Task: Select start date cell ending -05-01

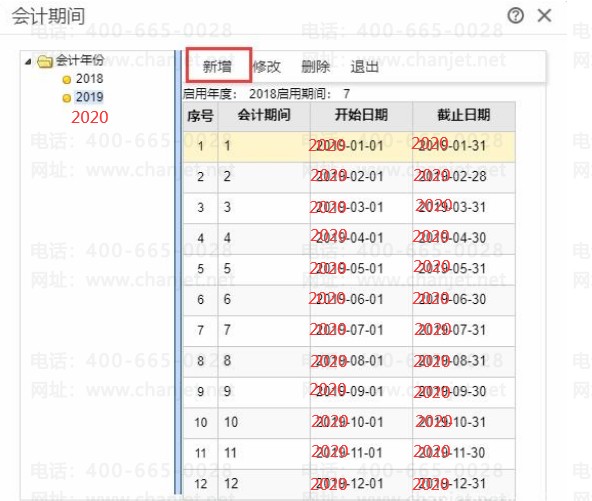Action: pos(361,269)
